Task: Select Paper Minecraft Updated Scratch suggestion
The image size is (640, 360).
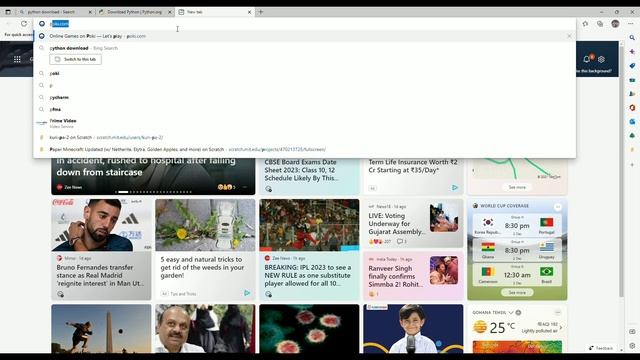Action: click(304, 149)
